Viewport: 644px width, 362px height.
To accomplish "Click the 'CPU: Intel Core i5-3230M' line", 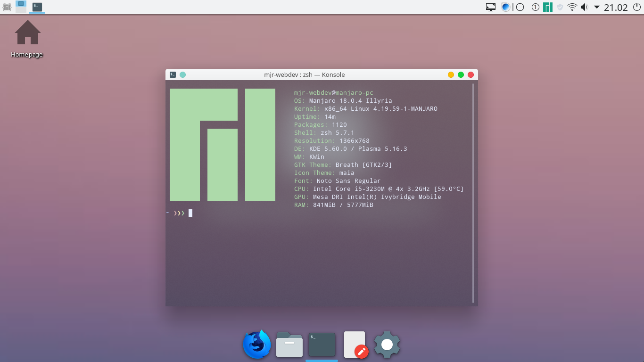I will [379, 189].
